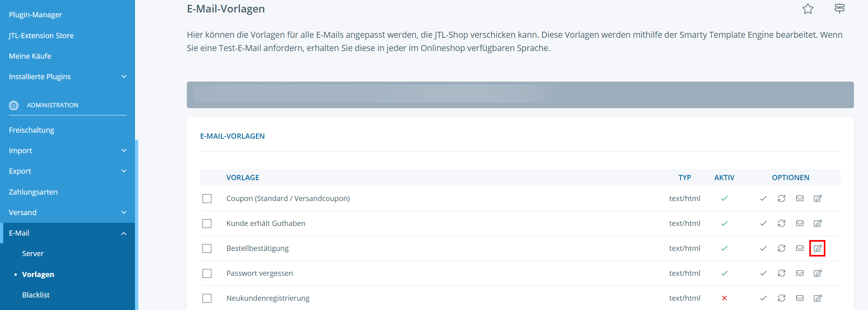Send test email for Coupon template

(x=800, y=199)
